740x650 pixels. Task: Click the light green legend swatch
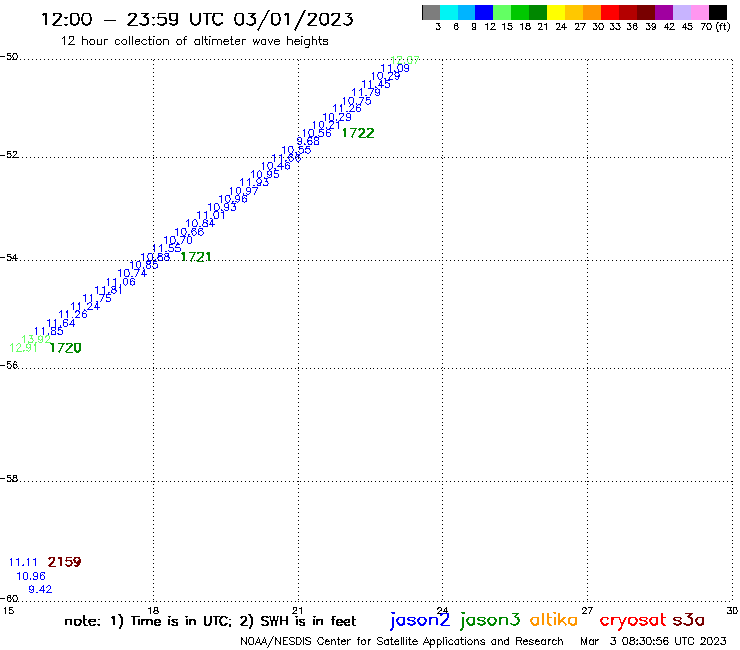pos(502,12)
